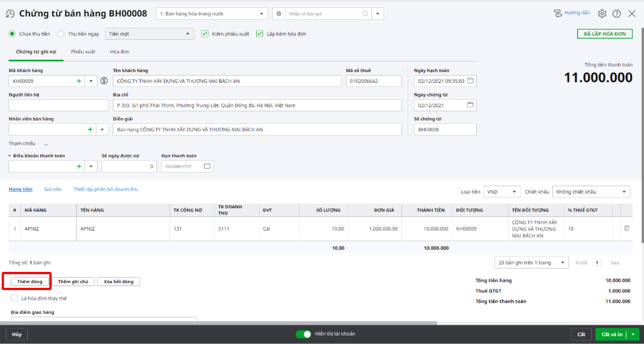
Task: Click the Người liên hệ input field
Action: pyautogui.click(x=58, y=106)
